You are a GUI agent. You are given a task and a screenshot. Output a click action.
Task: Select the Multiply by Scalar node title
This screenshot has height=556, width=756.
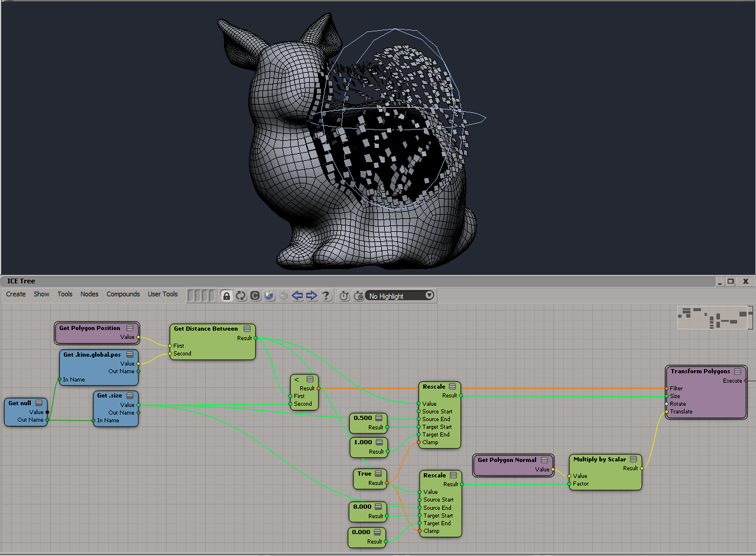599,459
